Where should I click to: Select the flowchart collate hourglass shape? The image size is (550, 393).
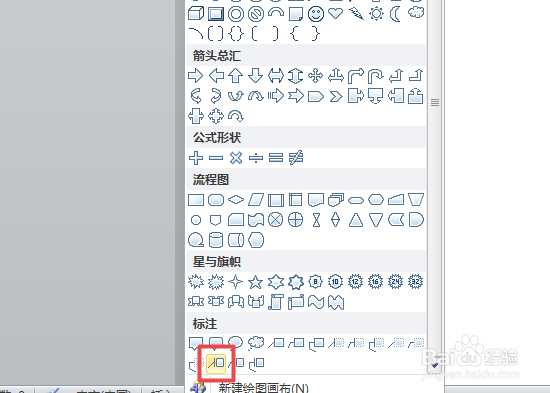[x=316, y=220]
